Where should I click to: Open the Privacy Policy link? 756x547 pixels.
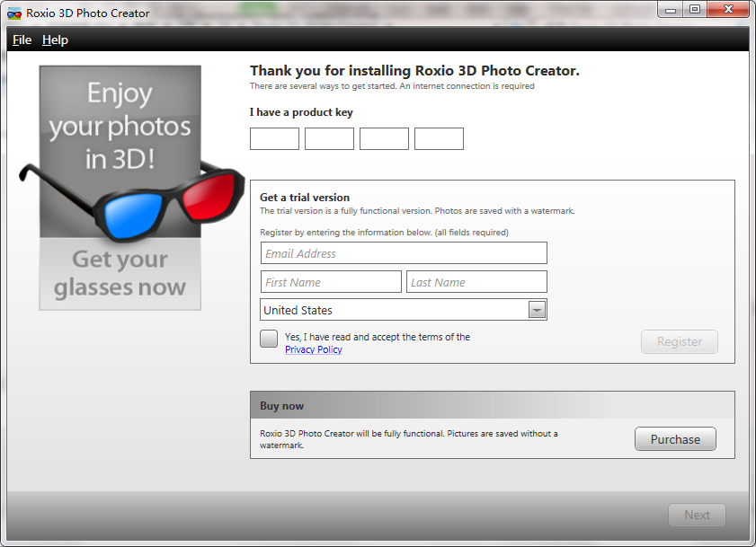(314, 349)
